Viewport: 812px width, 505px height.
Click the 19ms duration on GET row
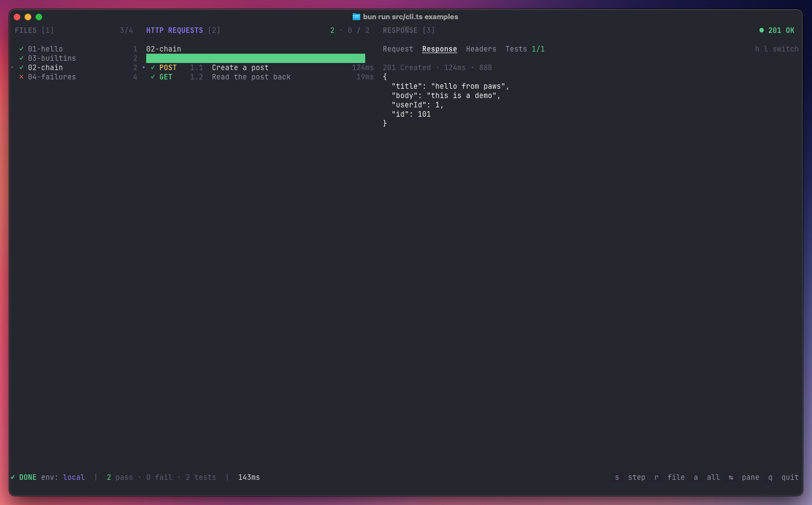pos(365,77)
